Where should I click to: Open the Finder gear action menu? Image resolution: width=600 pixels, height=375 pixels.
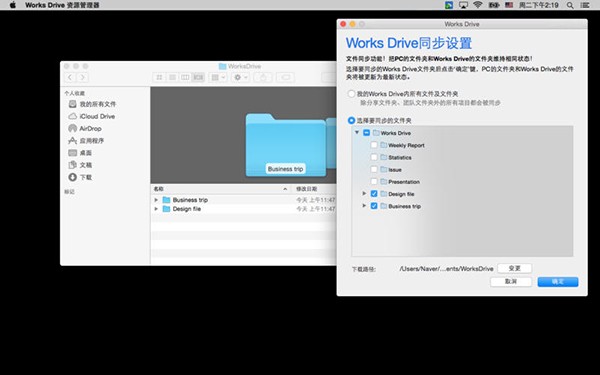point(240,77)
